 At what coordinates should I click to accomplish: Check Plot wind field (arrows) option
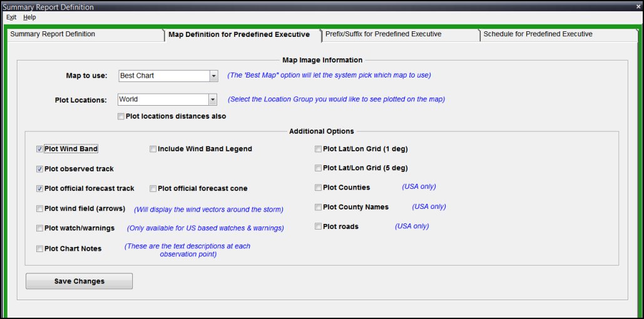coord(40,209)
